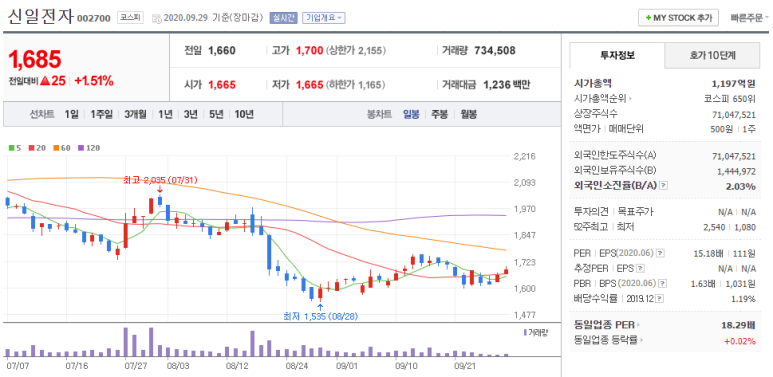This screenshot has height=377, width=773.
Task: Open the 시가총액순위 link
Action: pyautogui.click(x=603, y=99)
